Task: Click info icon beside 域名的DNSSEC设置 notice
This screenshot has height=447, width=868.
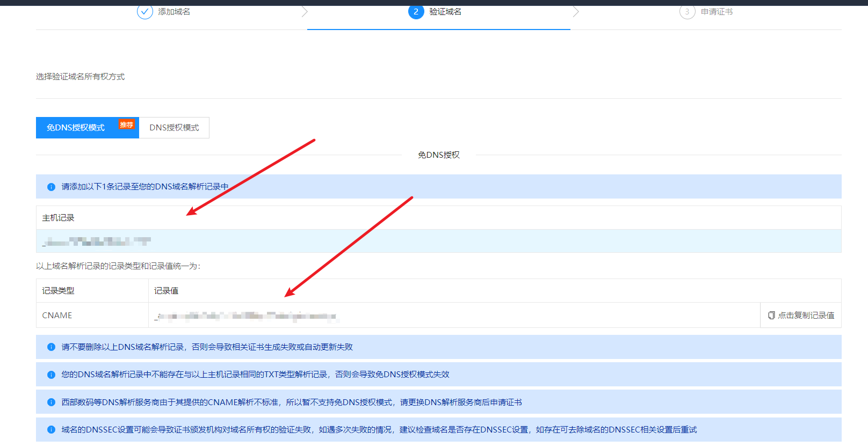Action: point(51,430)
